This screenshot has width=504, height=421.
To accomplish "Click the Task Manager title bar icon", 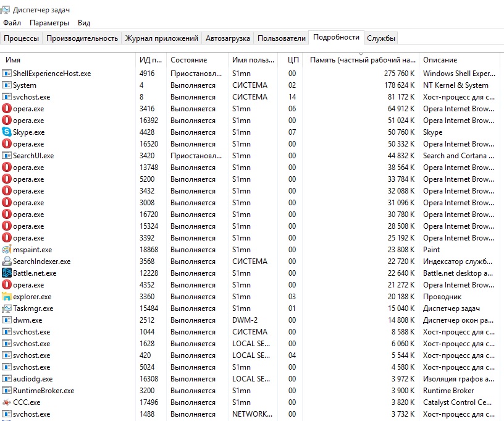I will 5,10.
